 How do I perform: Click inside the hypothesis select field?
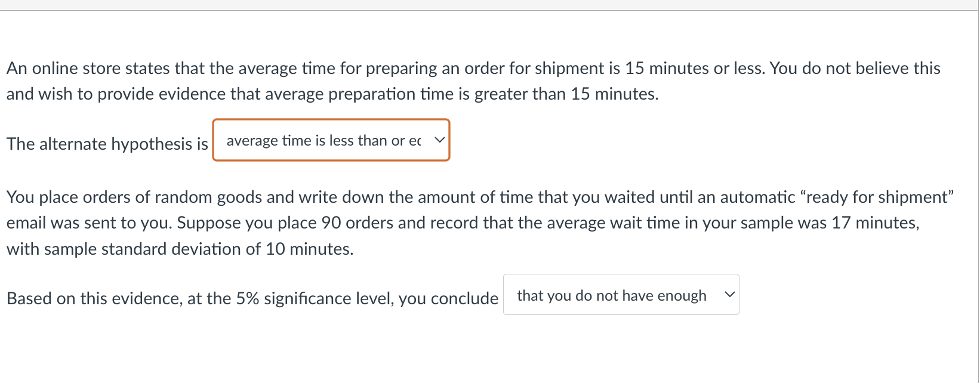[x=322, y=140]
